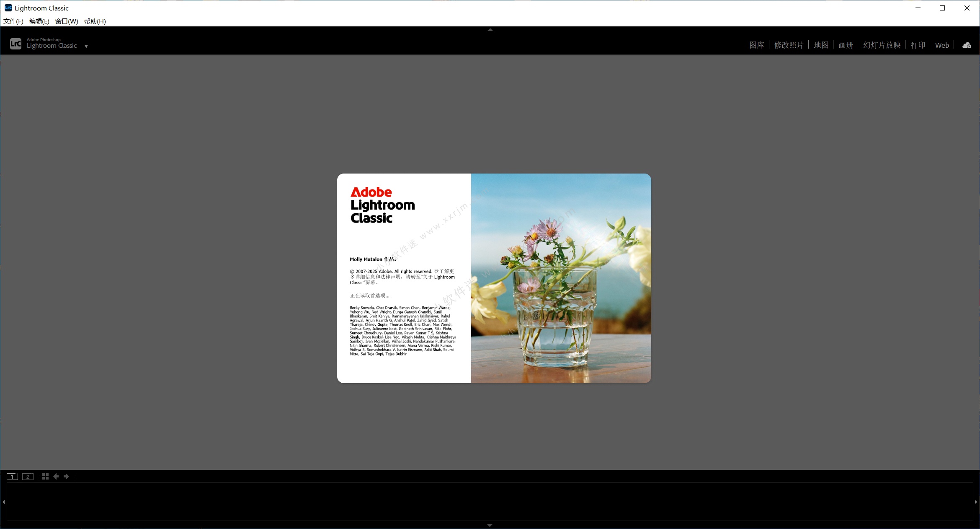980x529 pixels.
Task: Switch to the 幻灯片放映 module
Action: coord(881,45)
